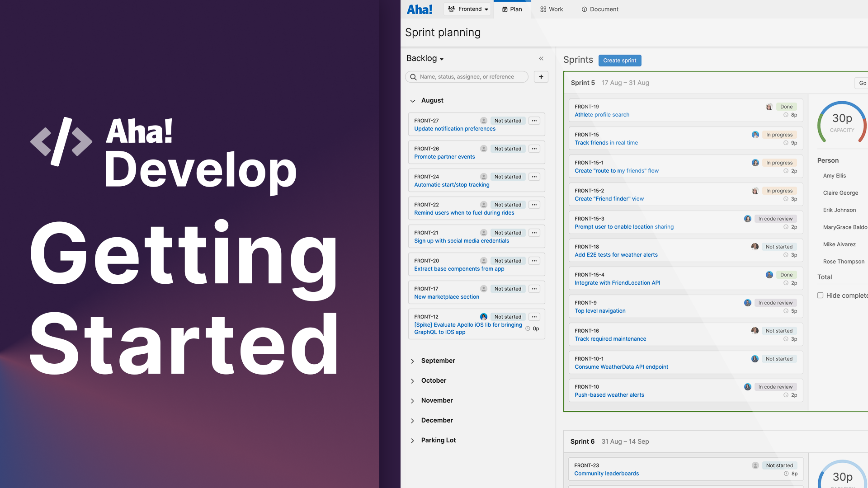Image resolution: width=868 pixels, height=488 pixels.
Task: Click the magnifier icon in the backlog search
Action: 413,77
